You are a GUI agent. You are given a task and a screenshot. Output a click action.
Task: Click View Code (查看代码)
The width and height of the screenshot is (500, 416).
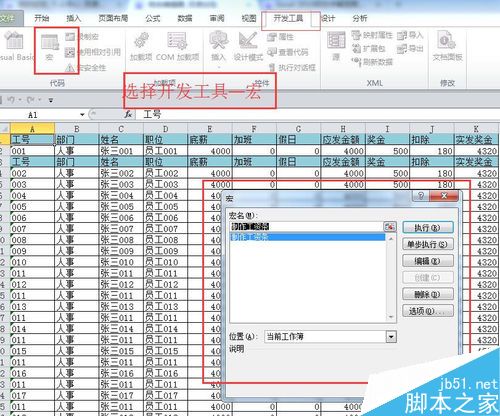coord(288,52)
